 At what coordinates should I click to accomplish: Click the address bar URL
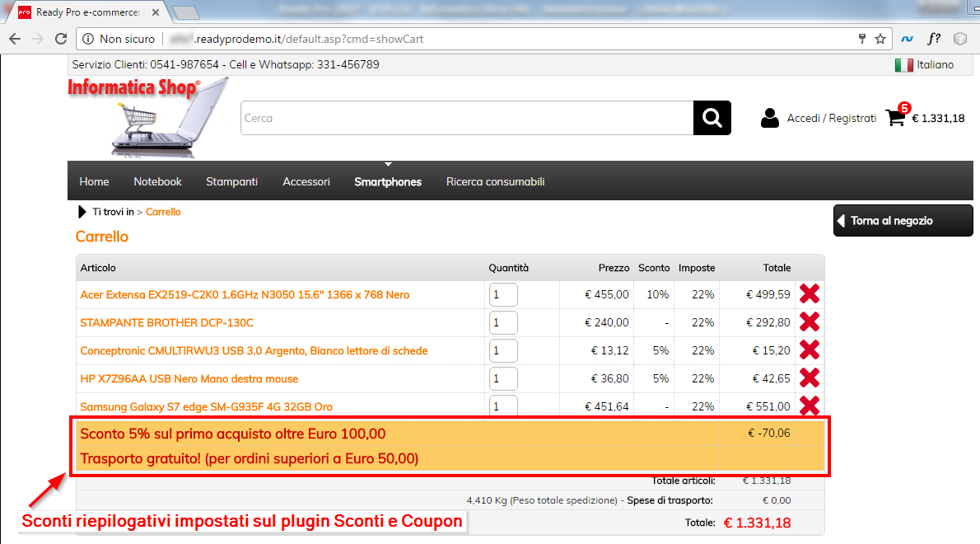(310, 39)
